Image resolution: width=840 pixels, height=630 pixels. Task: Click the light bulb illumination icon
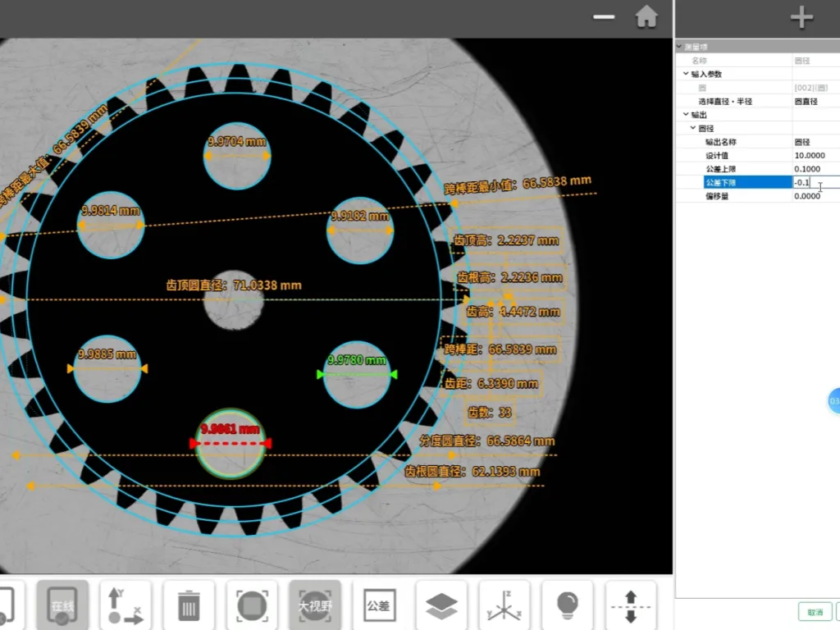click(567, 606)
